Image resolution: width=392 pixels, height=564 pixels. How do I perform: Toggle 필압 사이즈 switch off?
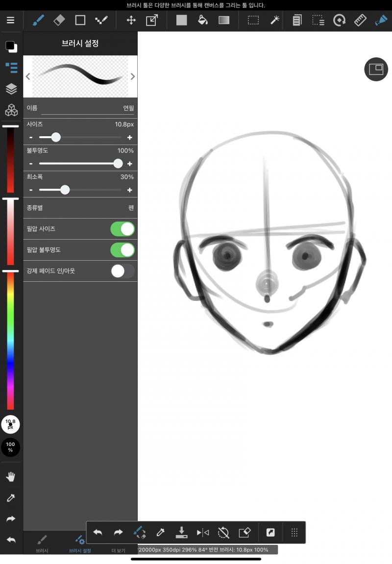(122, 229)
